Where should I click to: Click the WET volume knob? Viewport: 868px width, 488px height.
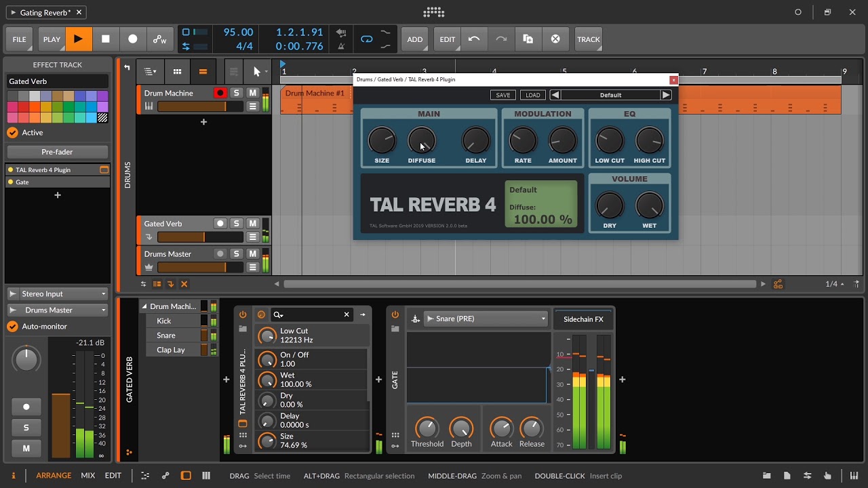[x=649, y=205]
